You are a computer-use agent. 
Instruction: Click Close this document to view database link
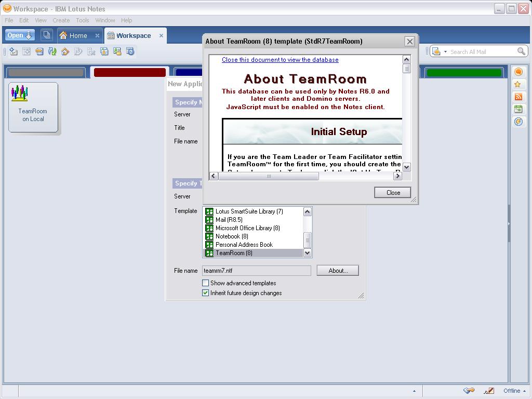(280, 60)
